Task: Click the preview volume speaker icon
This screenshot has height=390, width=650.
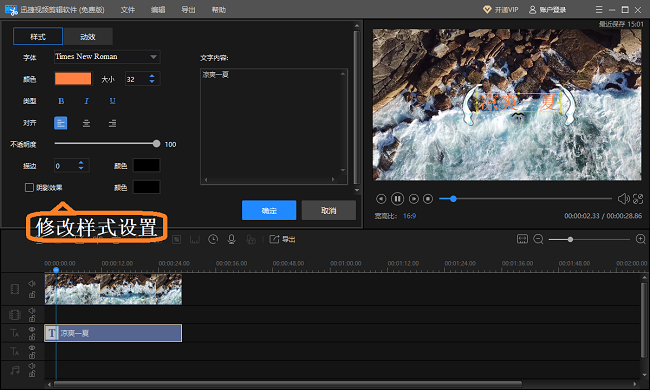Action: tap(623, 199)
